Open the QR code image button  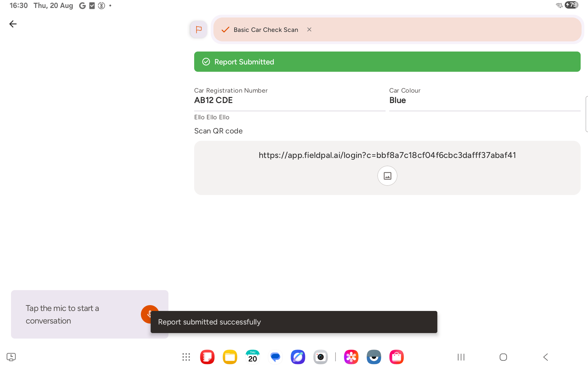pos(387,176)
